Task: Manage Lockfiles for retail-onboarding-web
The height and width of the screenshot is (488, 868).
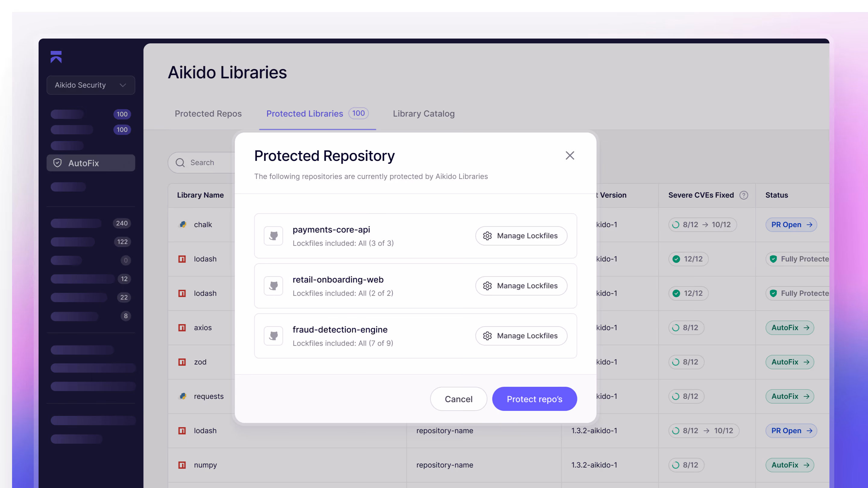Action: 521,286
